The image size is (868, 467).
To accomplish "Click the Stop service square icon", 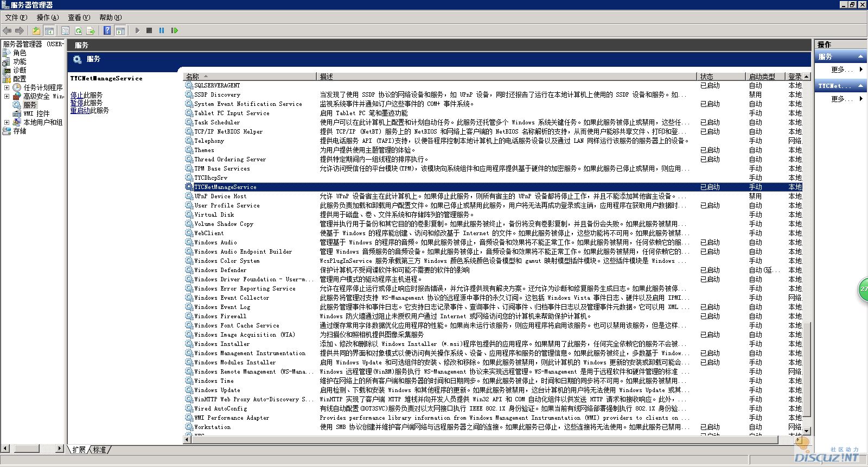I will tap(149, 30).
